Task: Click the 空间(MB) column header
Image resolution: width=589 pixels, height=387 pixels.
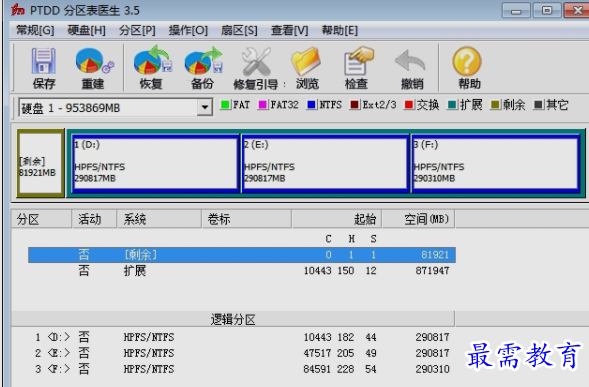Action: (418, 219)
